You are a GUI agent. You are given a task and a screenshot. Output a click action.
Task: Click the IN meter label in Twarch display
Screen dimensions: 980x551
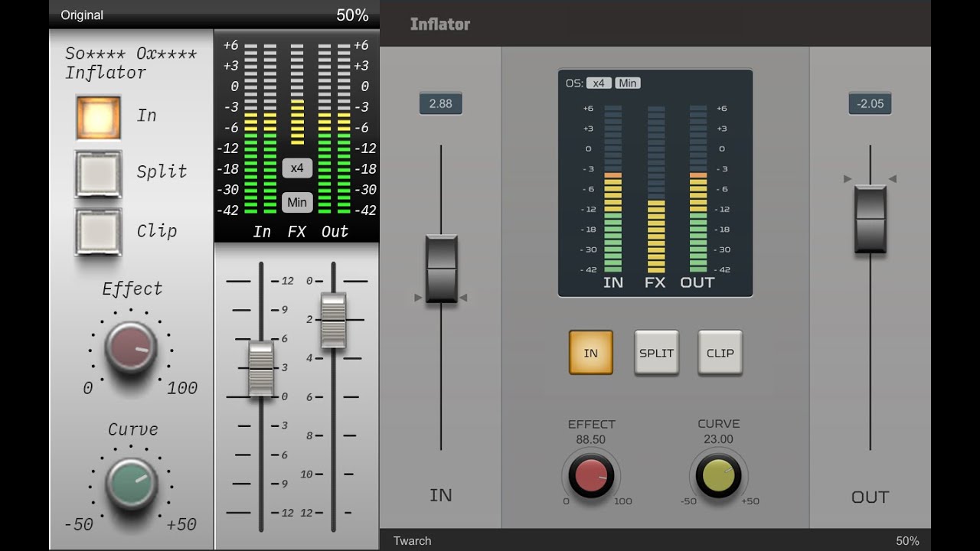point(613,282)
